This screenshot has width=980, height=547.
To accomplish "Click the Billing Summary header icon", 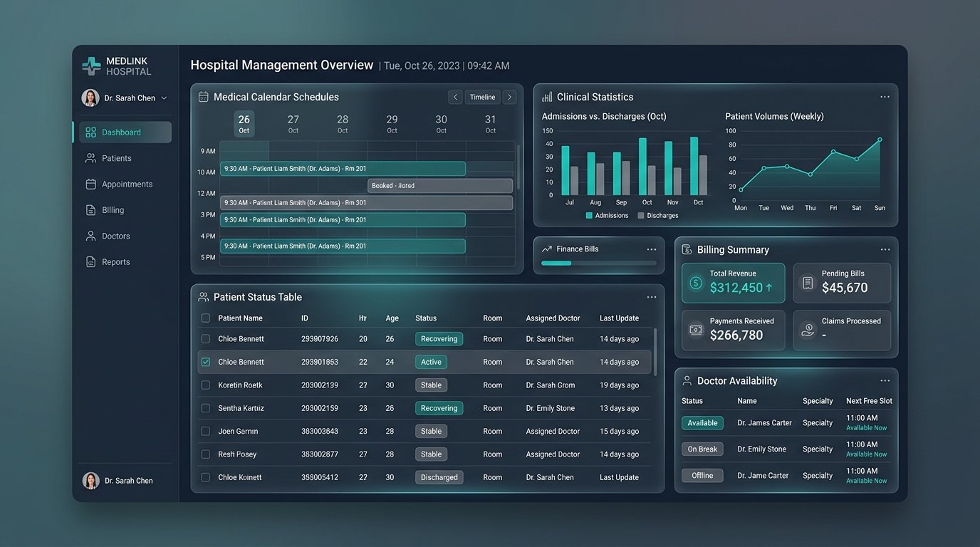I will click(687, 249).
